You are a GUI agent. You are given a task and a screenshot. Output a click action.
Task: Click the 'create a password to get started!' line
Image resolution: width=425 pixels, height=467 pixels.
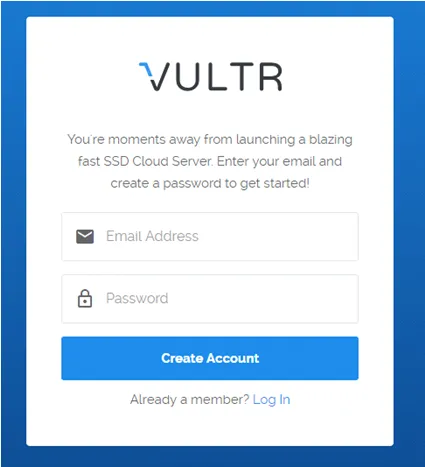coord(210,183)
